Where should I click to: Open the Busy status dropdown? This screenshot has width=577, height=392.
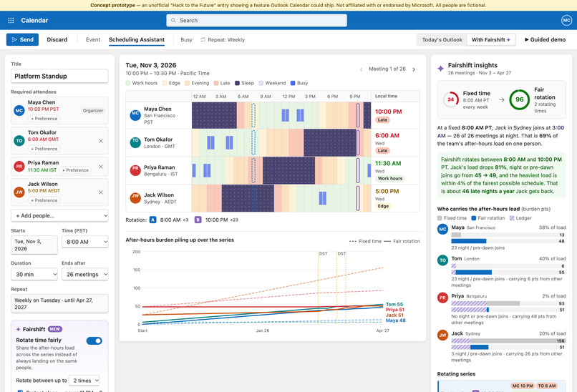pyautogui.click(x=186, y=40)
